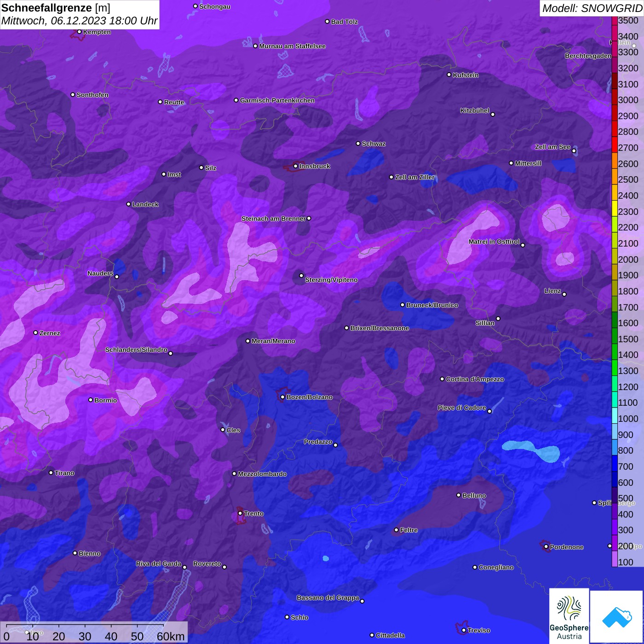644x644 pixels.
Task: Click the Meran/Merano label
Action: coord(273,341)
